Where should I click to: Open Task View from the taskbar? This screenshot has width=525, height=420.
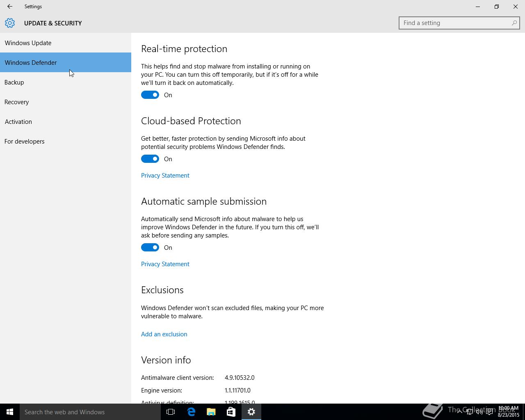171,412
